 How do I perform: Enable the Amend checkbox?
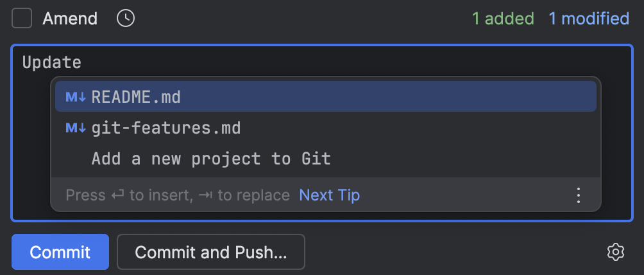coord(22,19)
